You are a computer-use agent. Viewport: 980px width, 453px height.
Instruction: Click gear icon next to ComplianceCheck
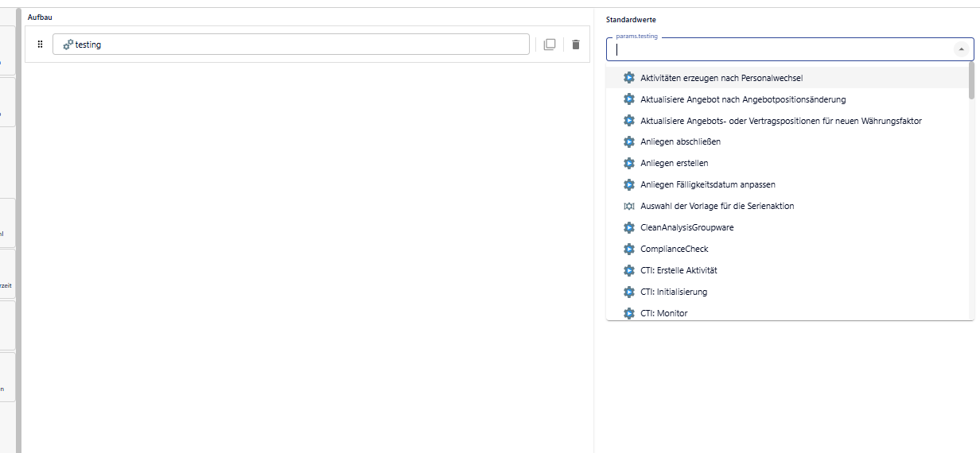[629, 249]
